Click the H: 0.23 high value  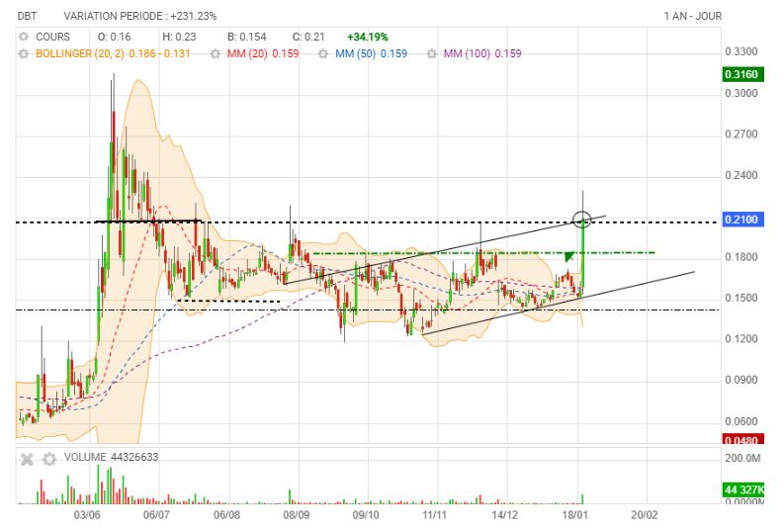[x=179, y=37]
